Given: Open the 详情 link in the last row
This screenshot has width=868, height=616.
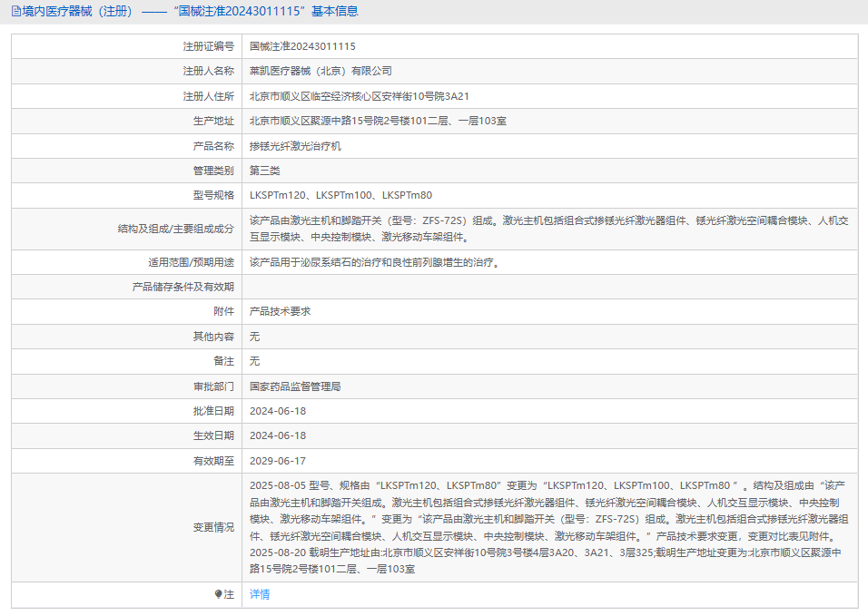Looking at the screenshot, I should coord(260,594).
